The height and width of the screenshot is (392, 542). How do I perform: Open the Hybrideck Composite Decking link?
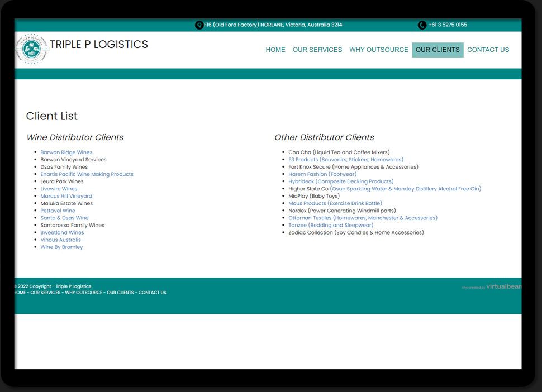tap(341, 181)
